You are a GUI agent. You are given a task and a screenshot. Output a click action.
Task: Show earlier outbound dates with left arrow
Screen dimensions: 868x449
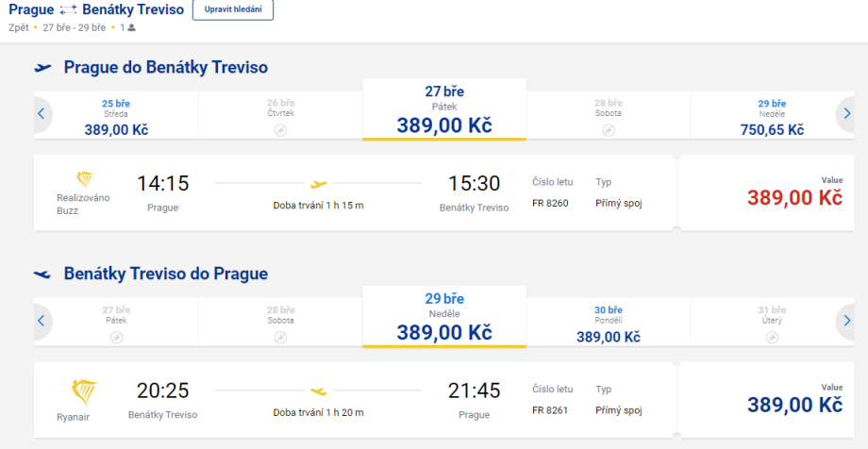click(x=41, y=114)
